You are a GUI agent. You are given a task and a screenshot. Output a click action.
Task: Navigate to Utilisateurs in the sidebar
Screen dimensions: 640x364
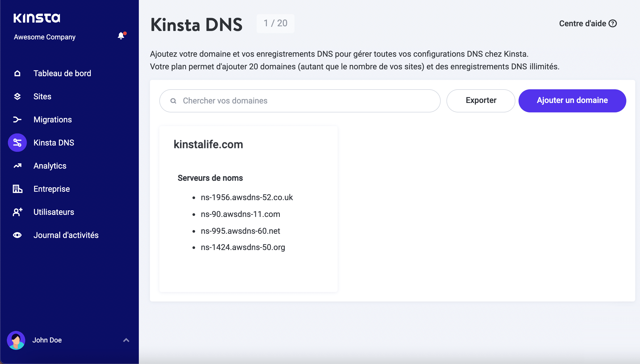[54, 212]
